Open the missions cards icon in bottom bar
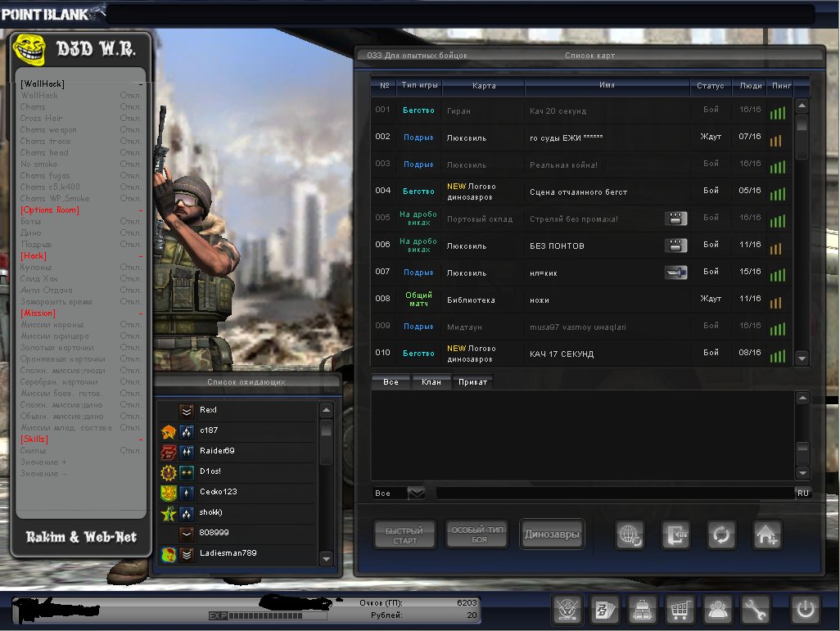Screen dimensions: 840x631 (605, 610)
